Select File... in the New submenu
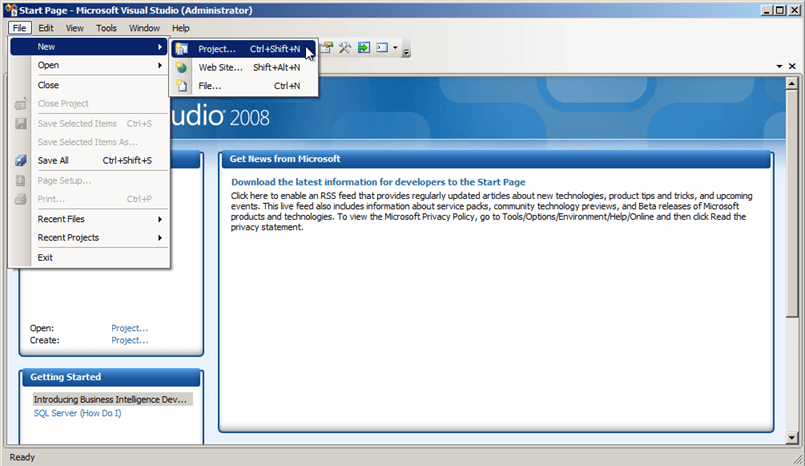The height and width of the screenshot is (466, 805). click(x=243, y=86)
